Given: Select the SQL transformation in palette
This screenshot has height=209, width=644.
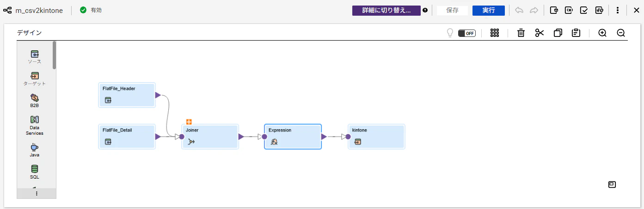Looking at the screenshot, I should [35, 172].
